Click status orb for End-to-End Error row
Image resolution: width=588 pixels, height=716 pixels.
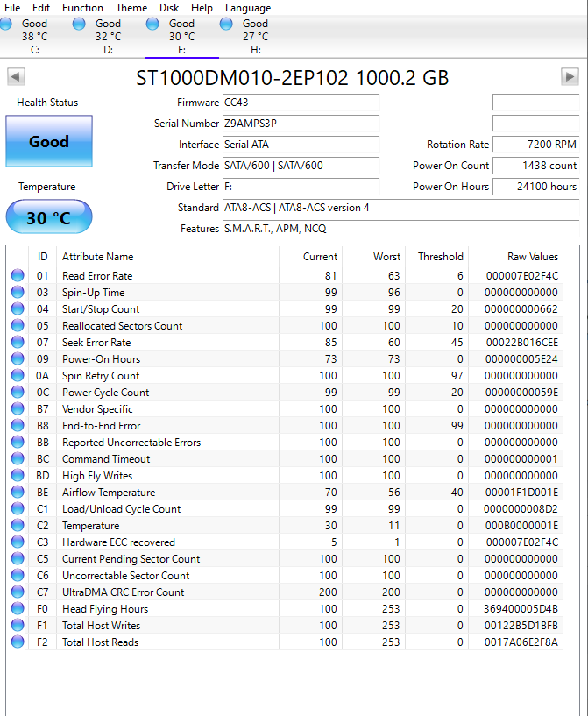click(18, 426)
